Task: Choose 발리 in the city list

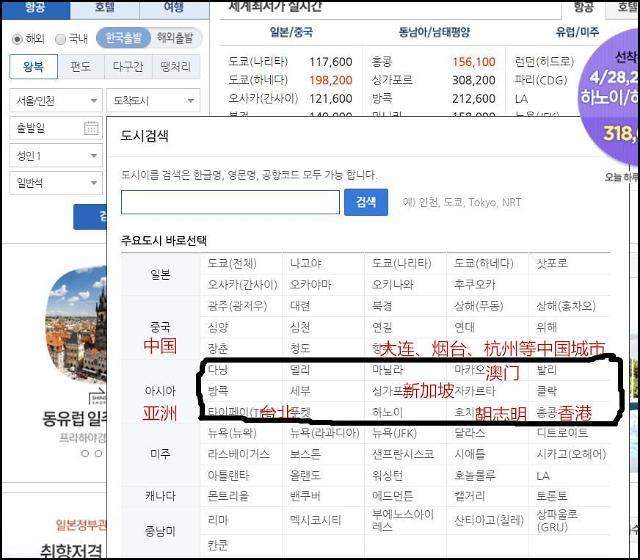Action: point(547,369)
